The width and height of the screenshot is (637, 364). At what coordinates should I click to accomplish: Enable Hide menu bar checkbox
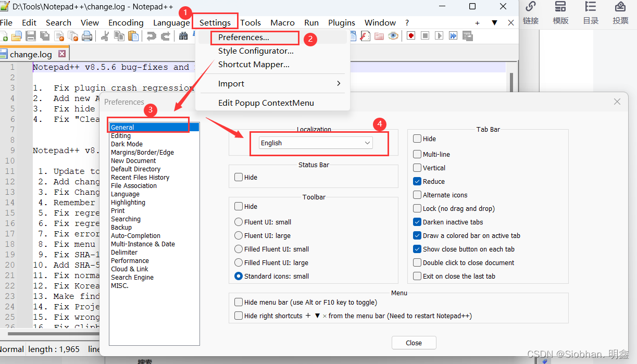[x=239, y=302]
